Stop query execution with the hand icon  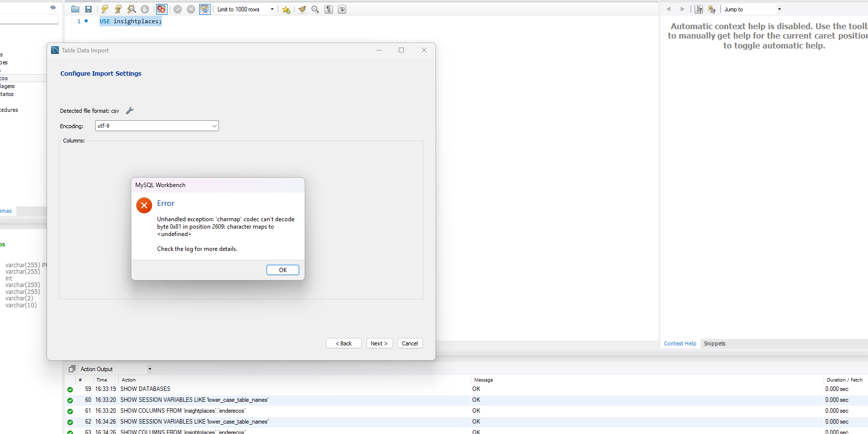tap(145, 9)
